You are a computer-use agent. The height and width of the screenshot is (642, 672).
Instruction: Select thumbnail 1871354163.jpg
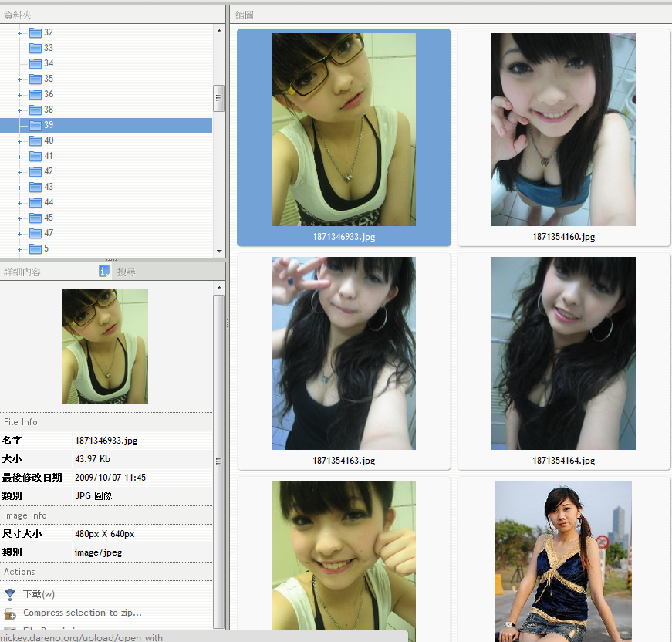click(343, 361)
